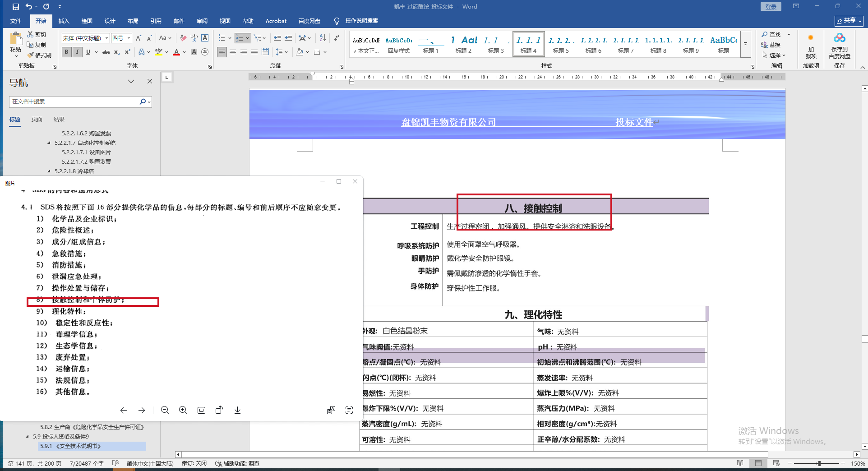Toggle bold formatting
Screen dimensions: 868x471
(x=66, y=52)
